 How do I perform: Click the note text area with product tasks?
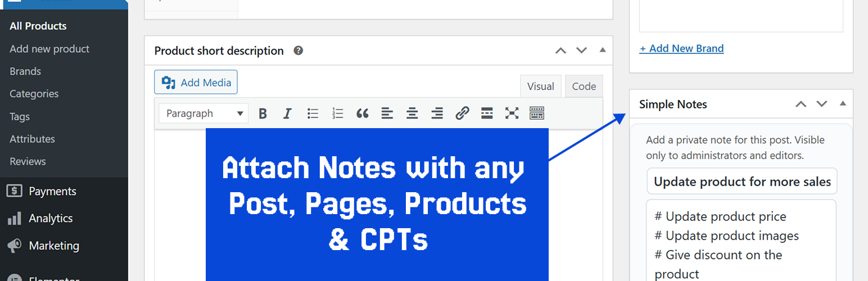click(x=742, y=241)
